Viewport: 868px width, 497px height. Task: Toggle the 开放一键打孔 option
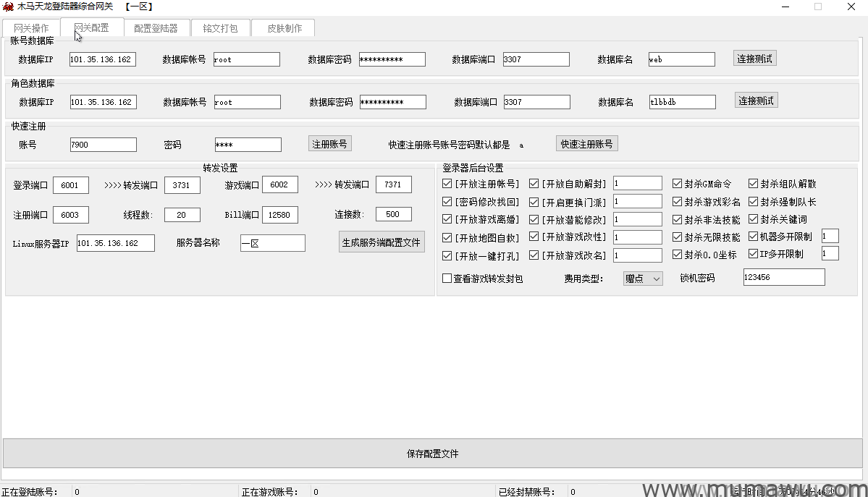pos(447,255)
